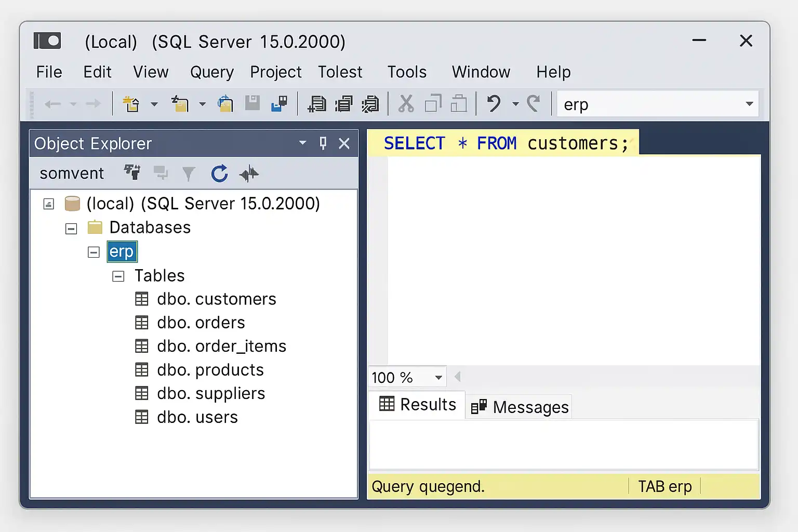
Task: Click the Save floppy disk icon
Action: click(x=252, y=103)
